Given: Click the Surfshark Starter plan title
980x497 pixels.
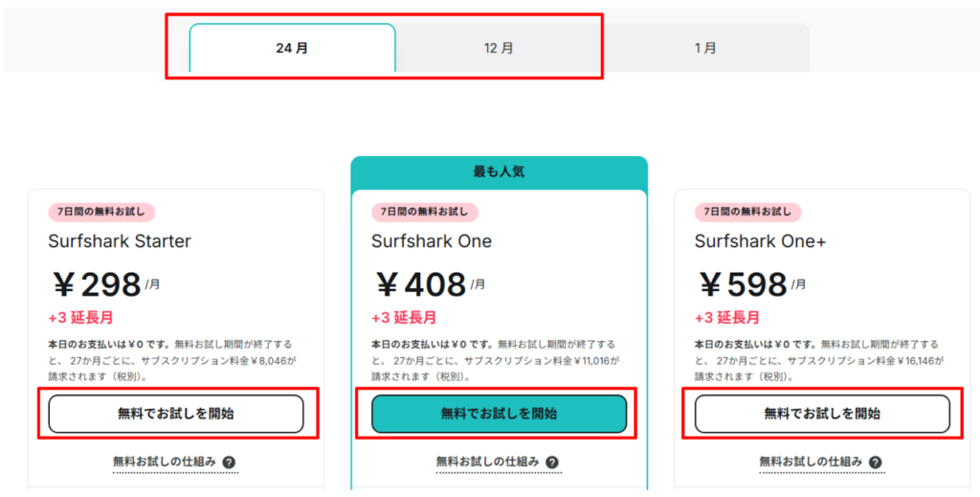Looking at the screenshot, I should [120, 241].
